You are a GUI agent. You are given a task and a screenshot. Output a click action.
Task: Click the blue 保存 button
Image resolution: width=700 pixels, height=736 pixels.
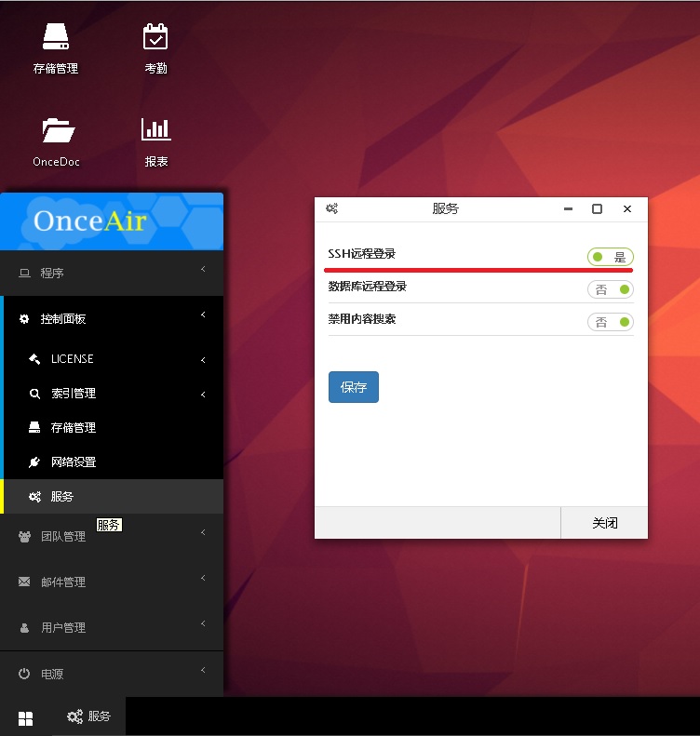click(x=354, y=387)
